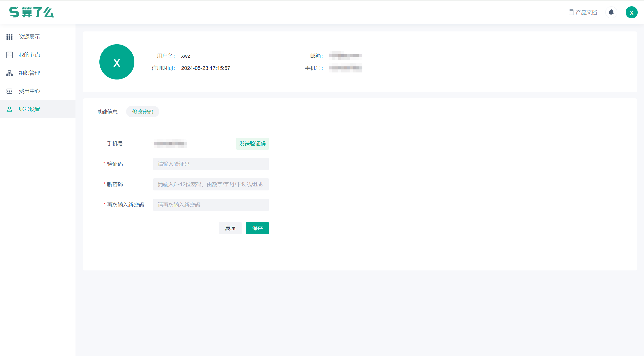Click the large green profile avatar

coord(117,62)
